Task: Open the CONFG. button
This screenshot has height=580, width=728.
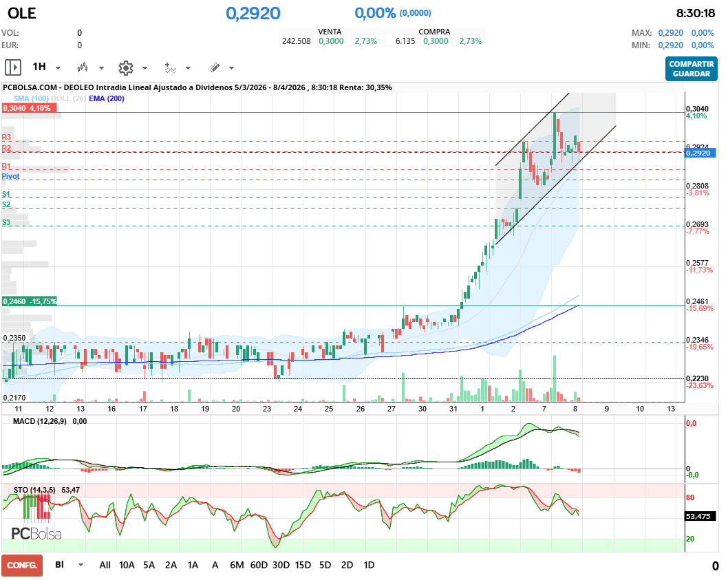Action: pyautogui.click(x=21, y=565)
